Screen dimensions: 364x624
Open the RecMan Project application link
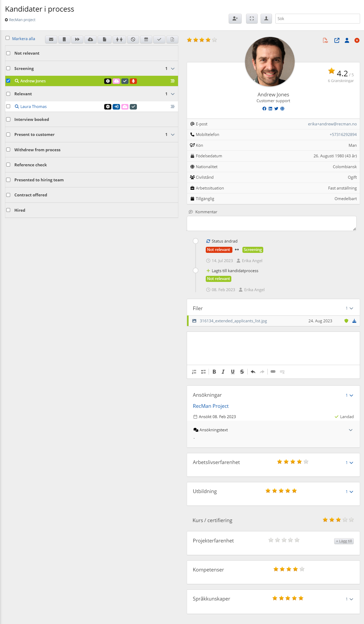tap(210, 406)
